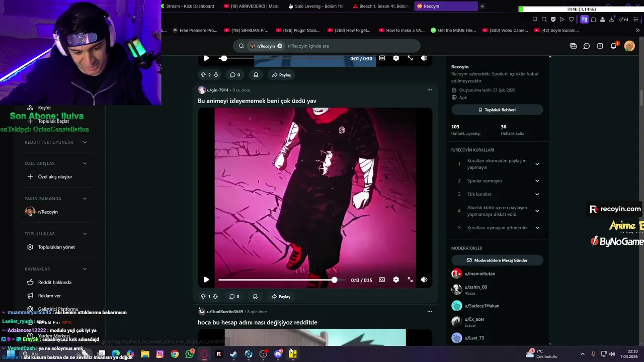The width and height of the screenshot is (644, 362).
Task: Open Free Premiere Pro bookmark
Action: pos(195,30)
